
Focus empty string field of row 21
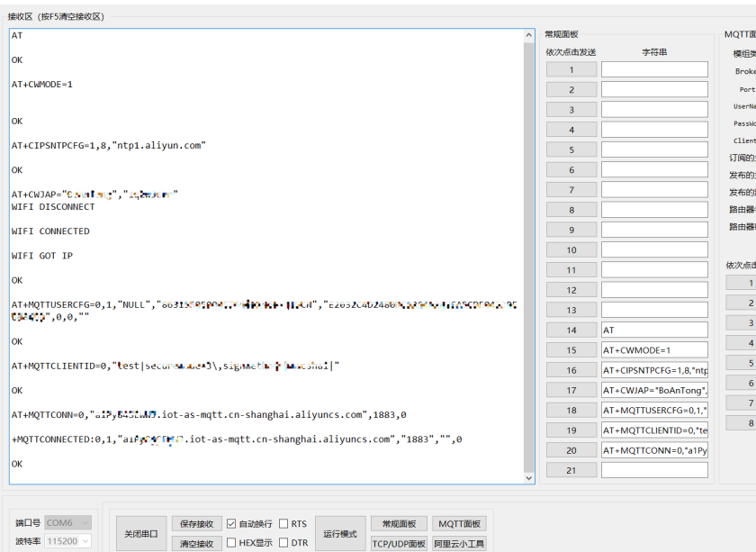[654, 470]
